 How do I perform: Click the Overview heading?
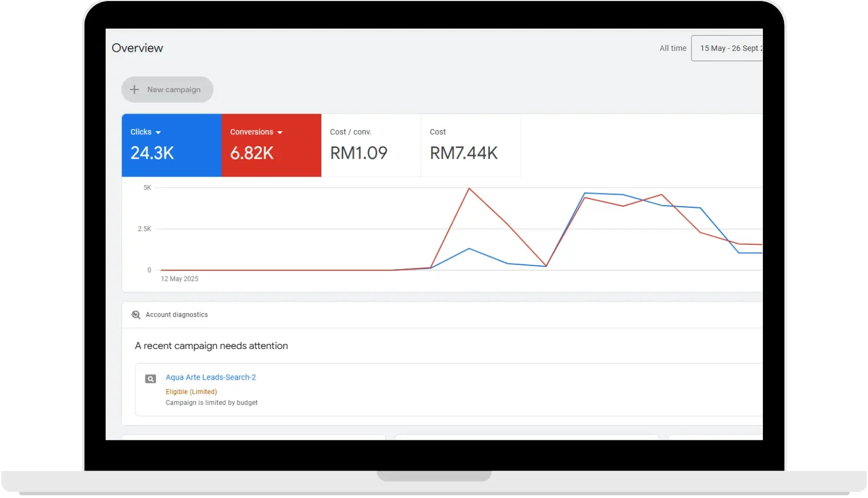137,48
